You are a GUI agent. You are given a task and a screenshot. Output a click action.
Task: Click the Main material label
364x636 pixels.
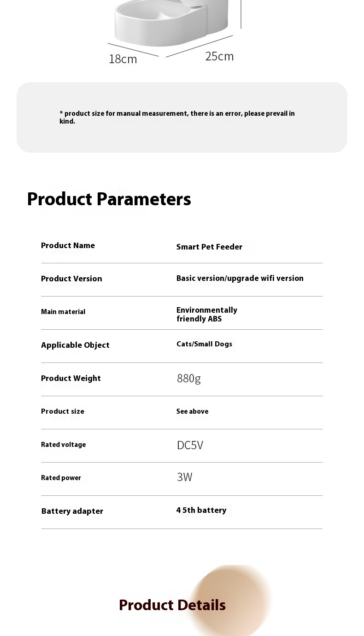[x=63, y=312]
